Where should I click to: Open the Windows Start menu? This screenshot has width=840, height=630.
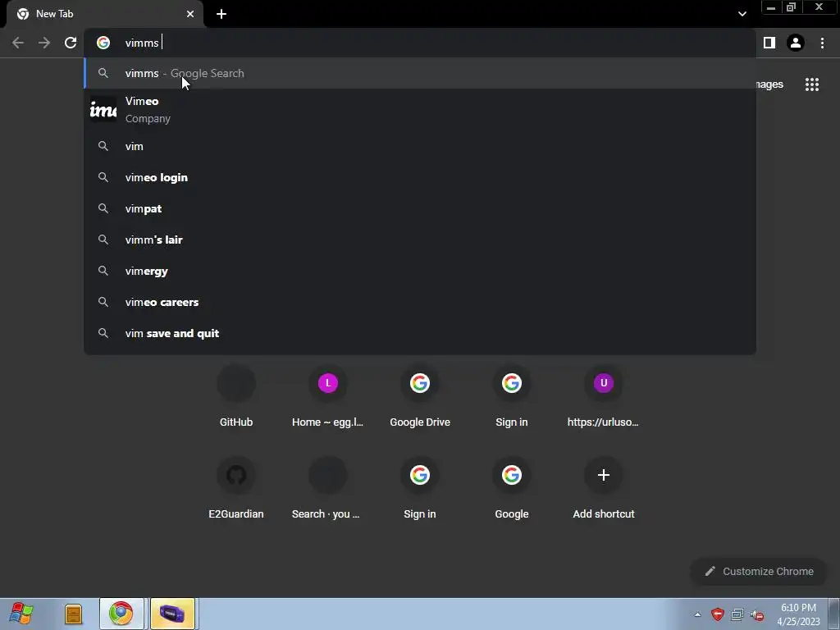pos(21,614)
